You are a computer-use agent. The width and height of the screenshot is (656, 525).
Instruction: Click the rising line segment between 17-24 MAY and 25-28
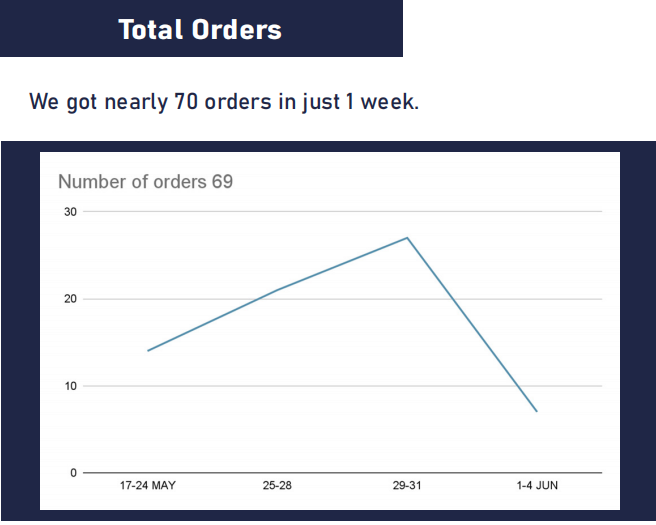[x=212, y=321]
